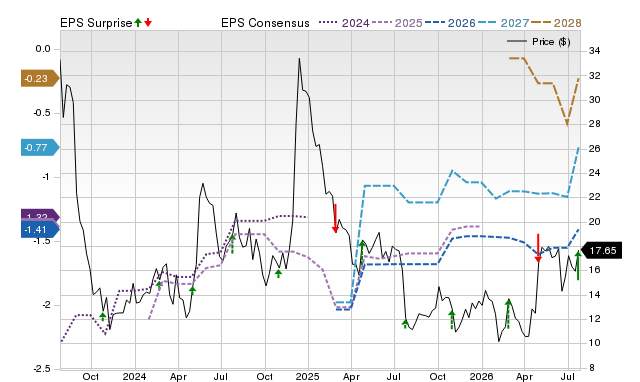Click the green beat arrow just after Apr 2025
The image size is (640, 382).
coord(362,253)
